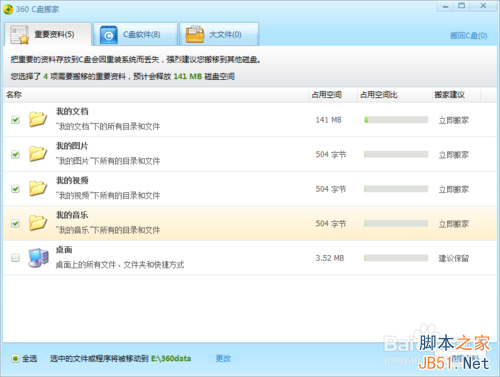Switch to the C盘软件(8) tab

point(135,34)
